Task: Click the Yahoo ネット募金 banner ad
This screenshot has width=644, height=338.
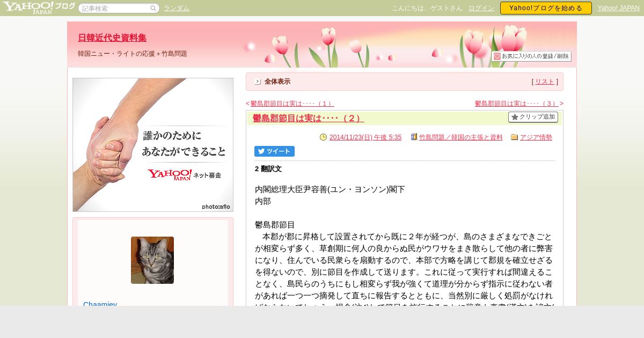Action: (153, 145)
